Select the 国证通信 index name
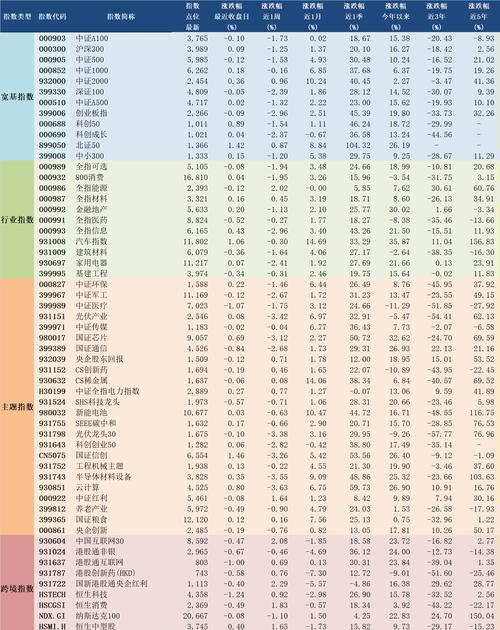 tap(92, 348)
